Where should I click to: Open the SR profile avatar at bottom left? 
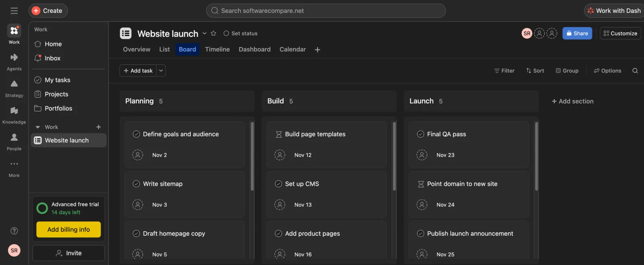point(14,251)
